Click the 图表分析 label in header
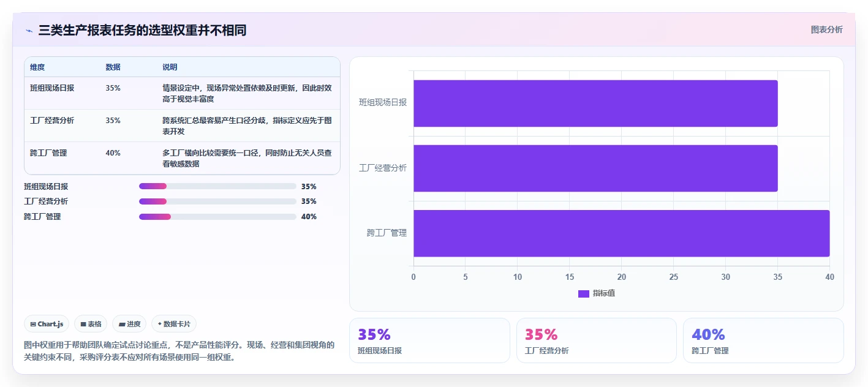 (x=826, y=29)
